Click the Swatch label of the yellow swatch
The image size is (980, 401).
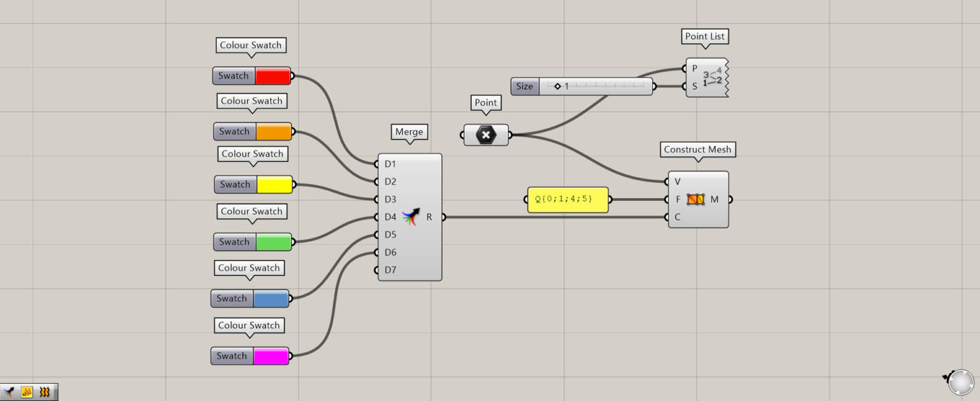coord(235,185)
